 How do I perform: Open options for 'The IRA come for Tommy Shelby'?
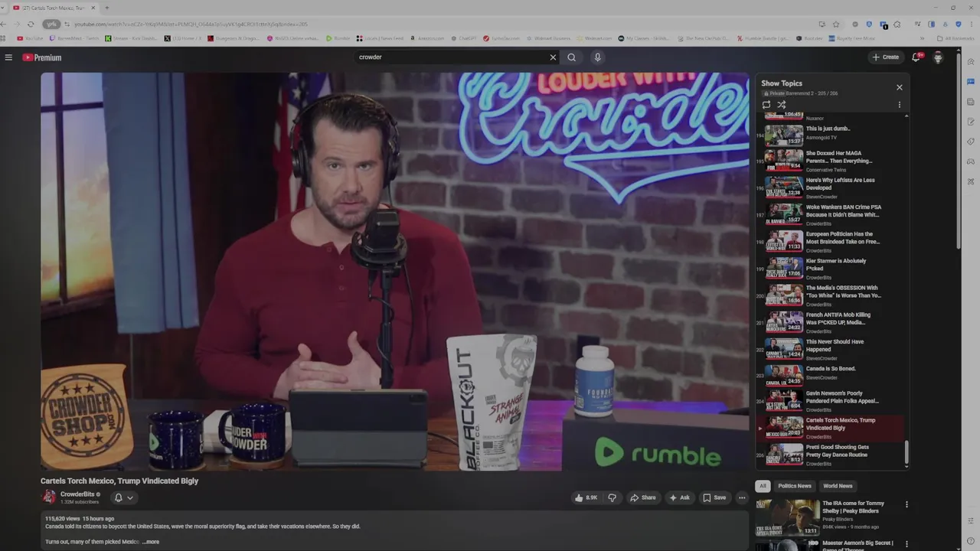pos(906,504)
